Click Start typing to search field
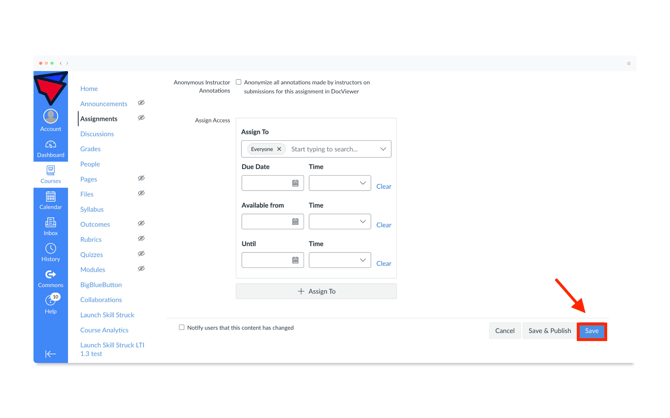 point(325,149)
